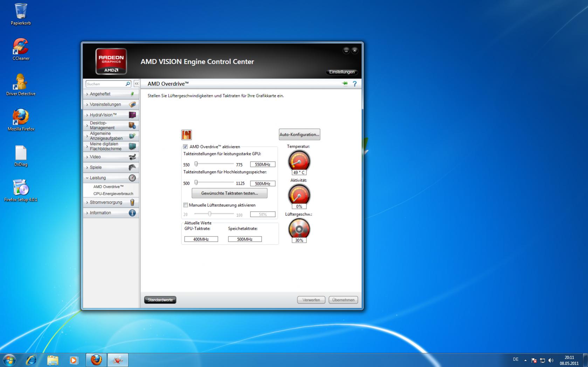Expand the Angeheftet section
Image resolution: width=588 pixels, height=367 pixels.
point(111,94)
